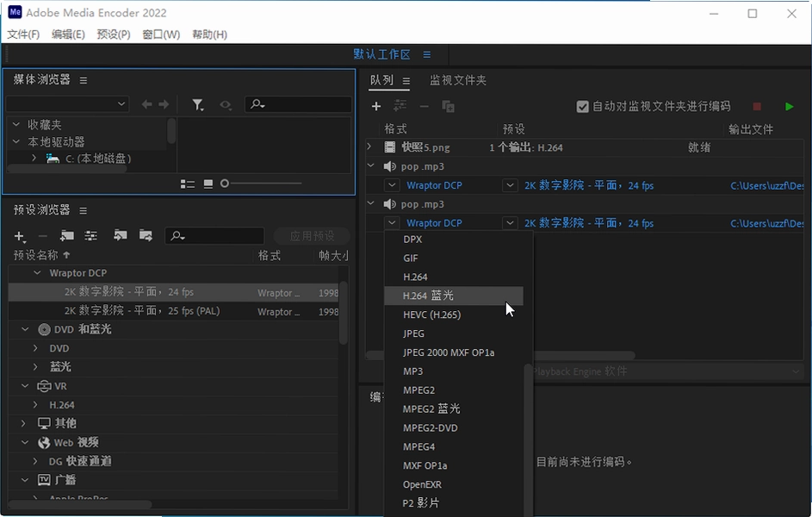Open the Media Browser filter funnel icon
812x517 pixels.
pos(198,105)
